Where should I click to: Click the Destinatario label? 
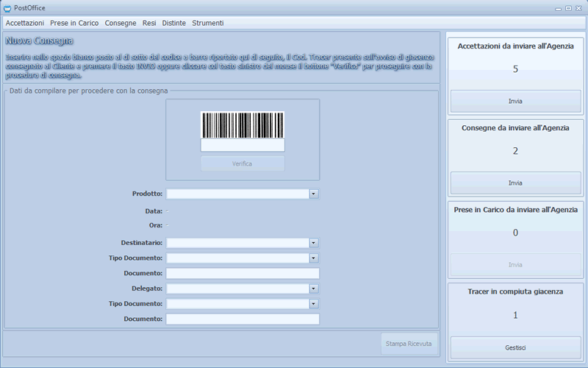(x=142, y=243)
